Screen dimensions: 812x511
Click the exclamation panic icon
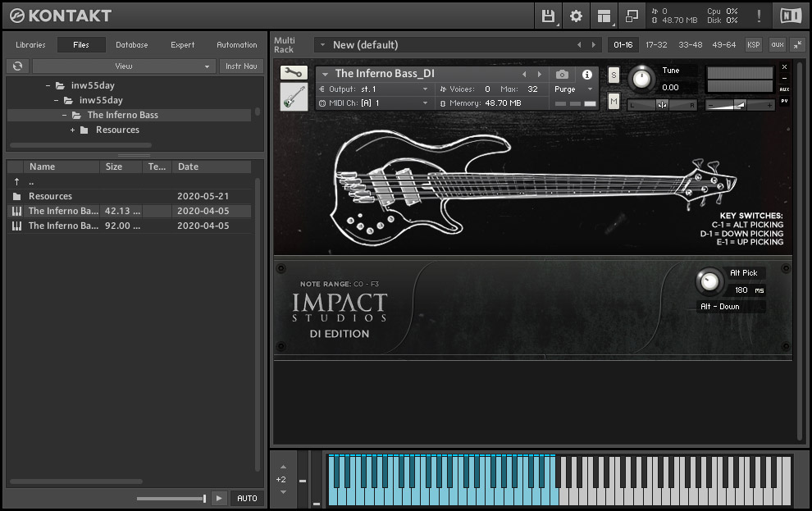pos(759,16)
